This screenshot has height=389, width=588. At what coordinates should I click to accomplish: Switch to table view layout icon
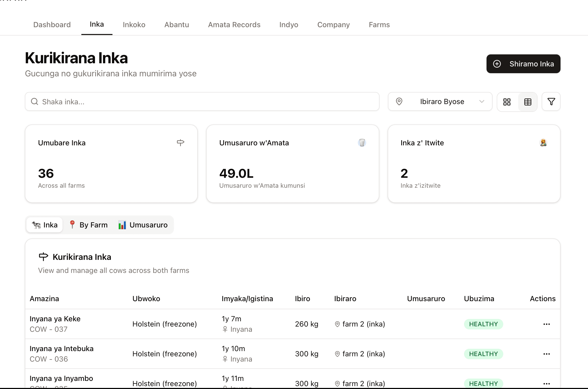coord(528,102)
